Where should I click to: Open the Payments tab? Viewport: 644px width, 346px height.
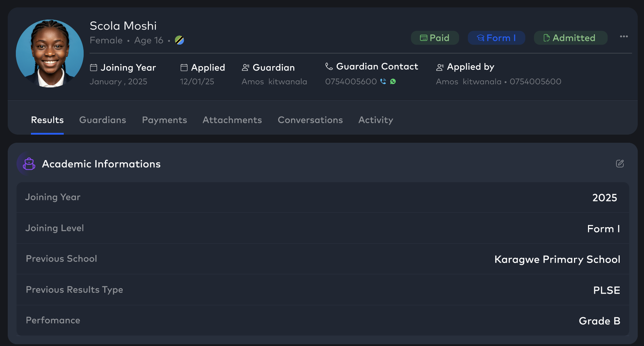(x=164, y=120)
